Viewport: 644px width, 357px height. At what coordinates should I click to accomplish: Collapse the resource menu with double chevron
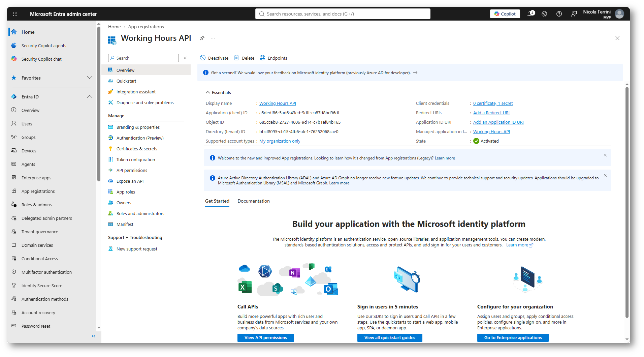pyautogui.click(x=185, y=58)
